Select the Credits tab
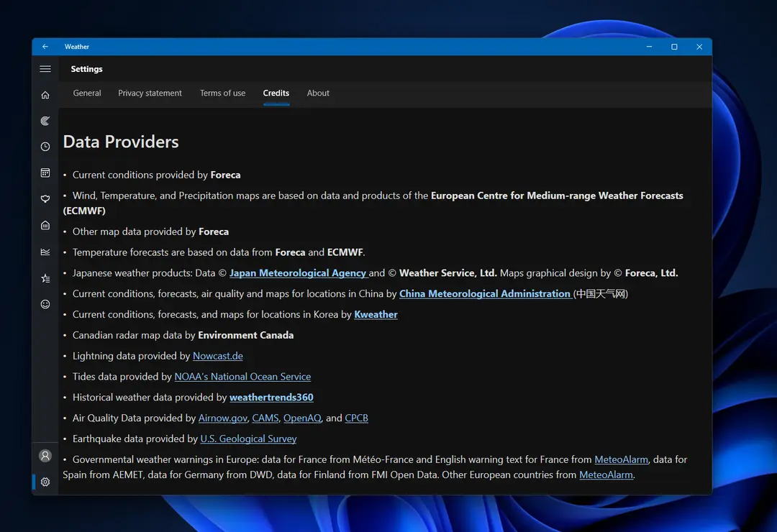This screenshot has height=532, width=777. [276, 93]
